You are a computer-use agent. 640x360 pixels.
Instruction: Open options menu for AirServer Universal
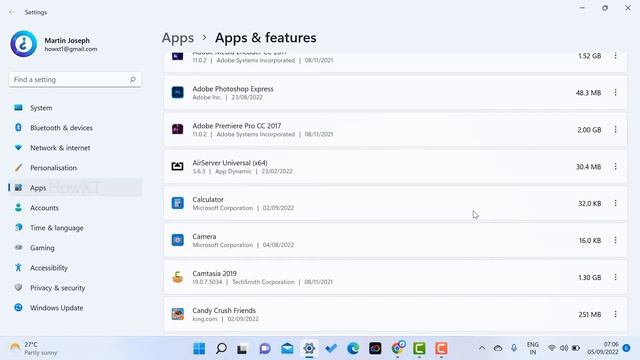coord(615,167)
